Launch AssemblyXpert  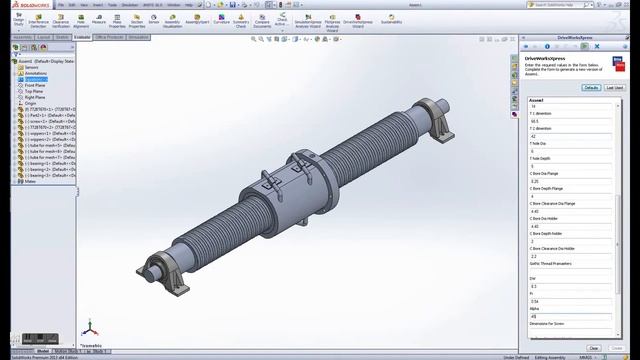pyautogui.click(x=197, y=19)
